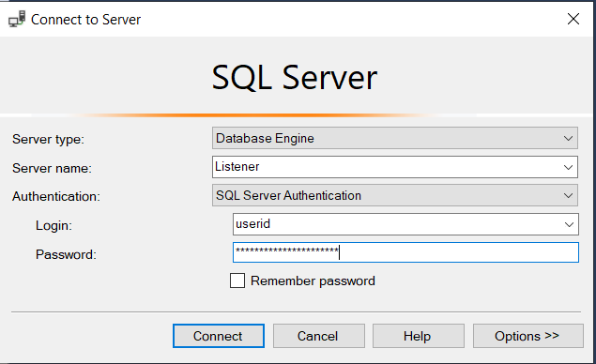
Task: Click the Server type label
Action: click(48, 140)
